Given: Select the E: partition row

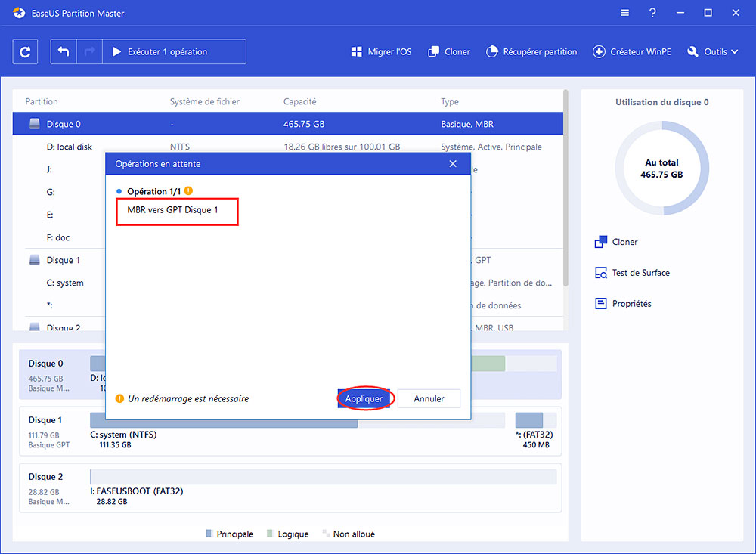Looking at the screenshot, I should point(50,215).
